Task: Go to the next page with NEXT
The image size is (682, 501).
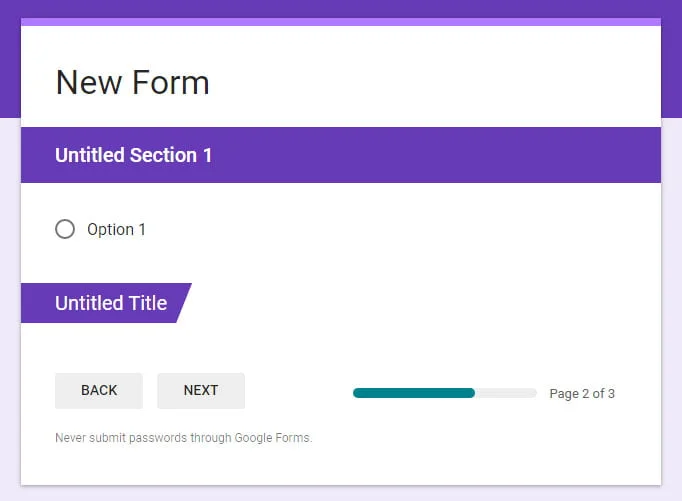Action: point(200,390)
